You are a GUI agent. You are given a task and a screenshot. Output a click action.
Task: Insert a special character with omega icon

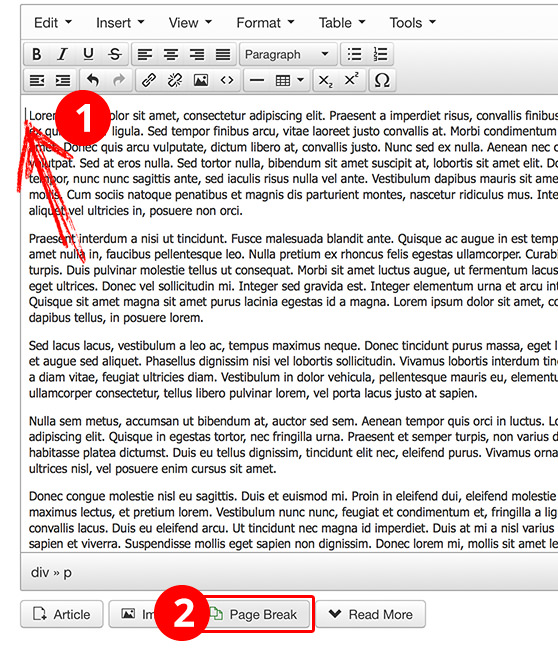point(382,80)
